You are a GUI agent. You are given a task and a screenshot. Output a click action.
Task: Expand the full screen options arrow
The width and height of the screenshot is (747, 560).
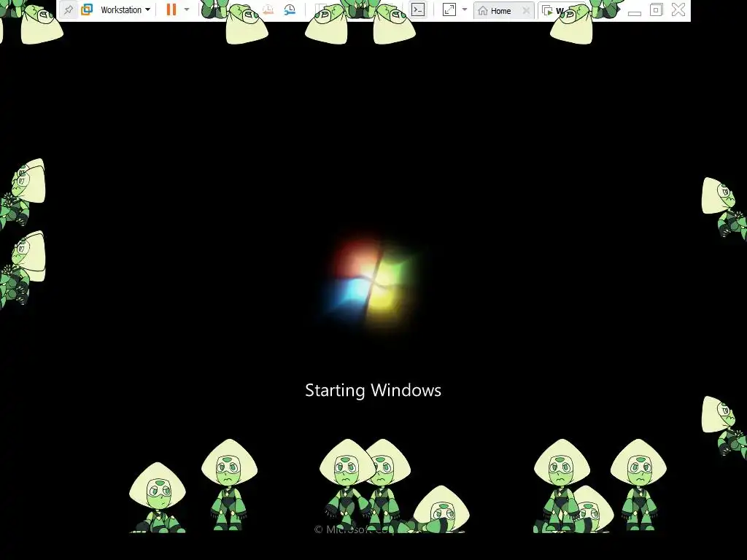(x=465, y=9)
